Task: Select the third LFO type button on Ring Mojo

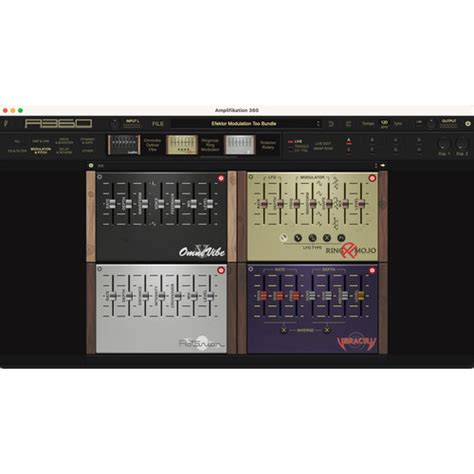Action: tap(312, 238)
